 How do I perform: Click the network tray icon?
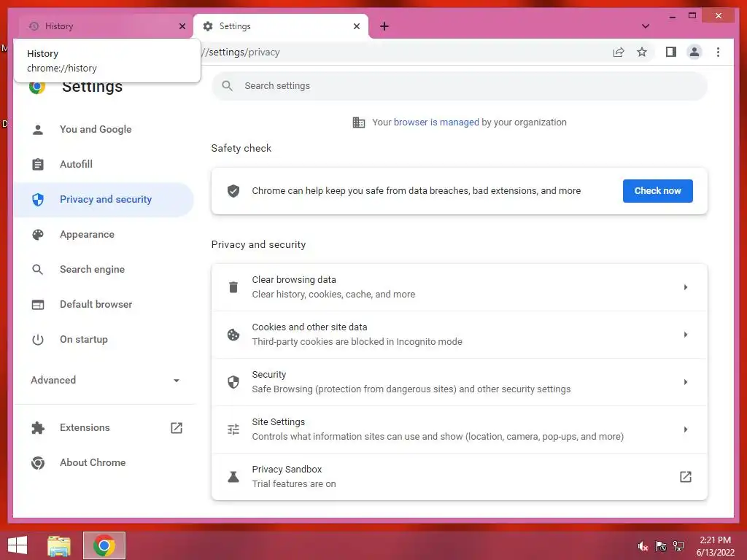click(678, 546)
